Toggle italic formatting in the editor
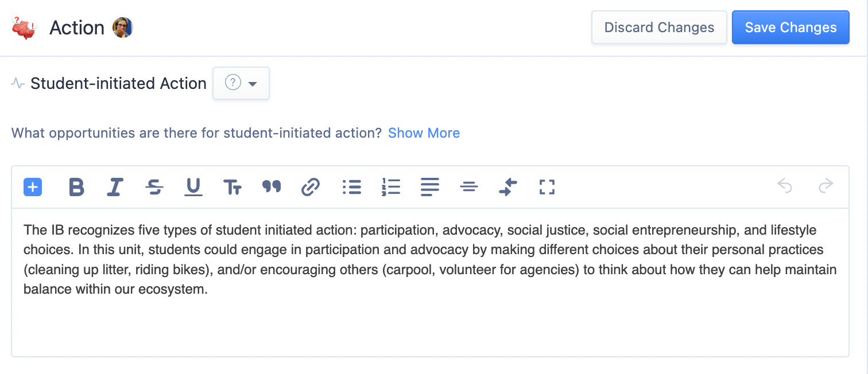 [x=115, y=187]
